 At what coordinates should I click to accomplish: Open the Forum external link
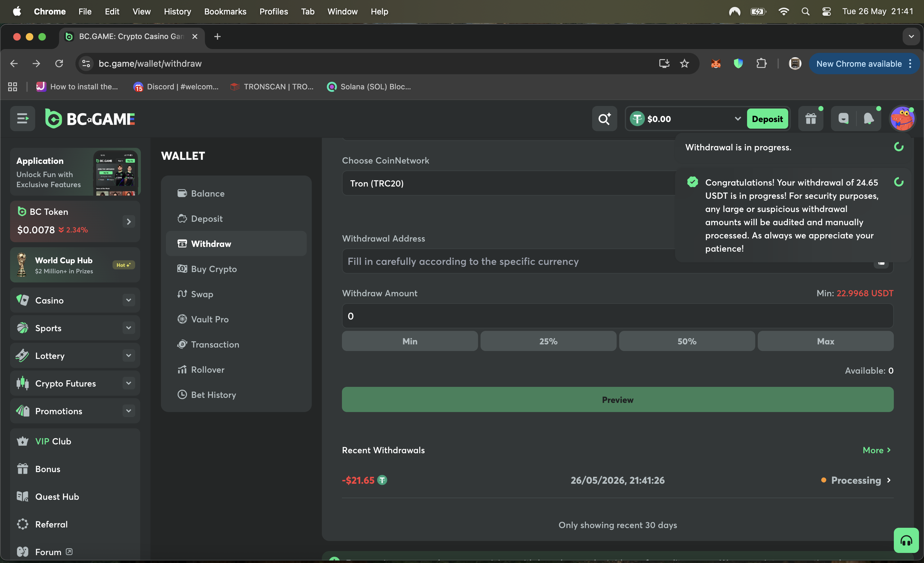coord(75,551)
